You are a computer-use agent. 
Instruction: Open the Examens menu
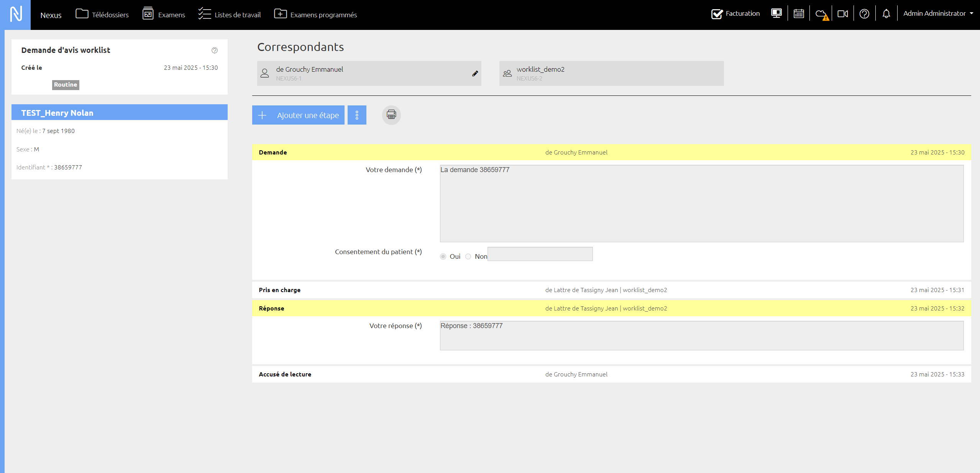pyautogui.click(x=164, y=15)
